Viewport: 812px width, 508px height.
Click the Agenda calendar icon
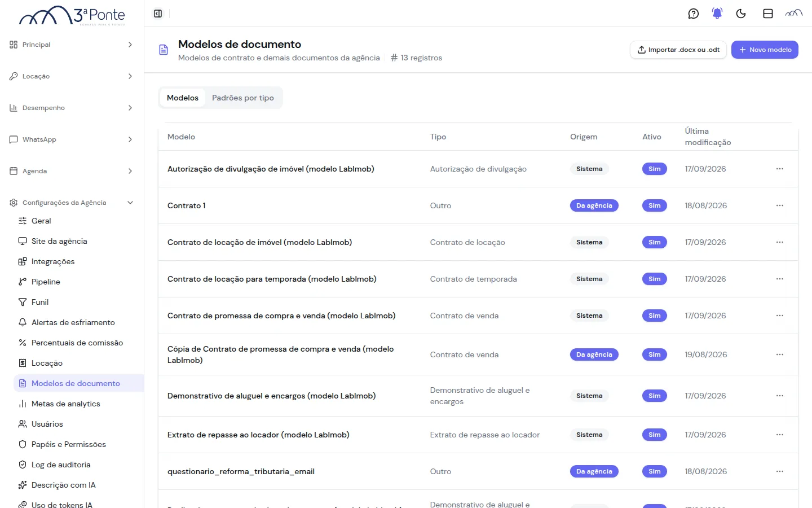tap(14, 171)
